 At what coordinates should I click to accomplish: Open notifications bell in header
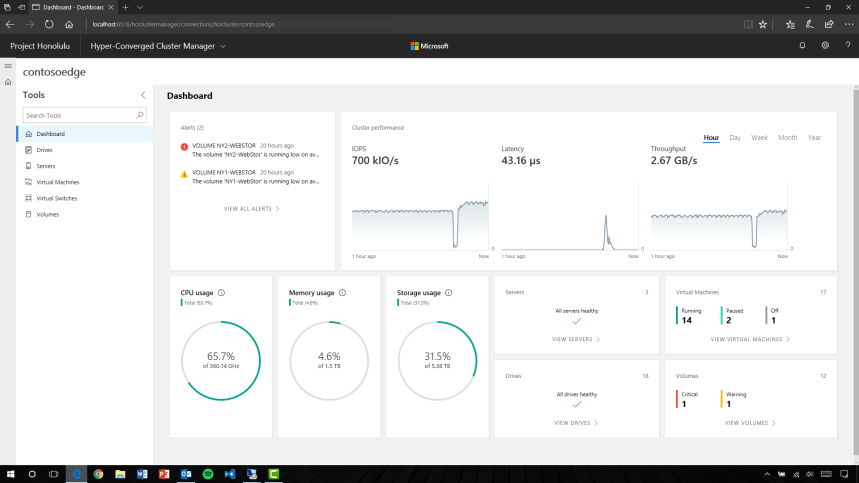(x=802, y=46)
